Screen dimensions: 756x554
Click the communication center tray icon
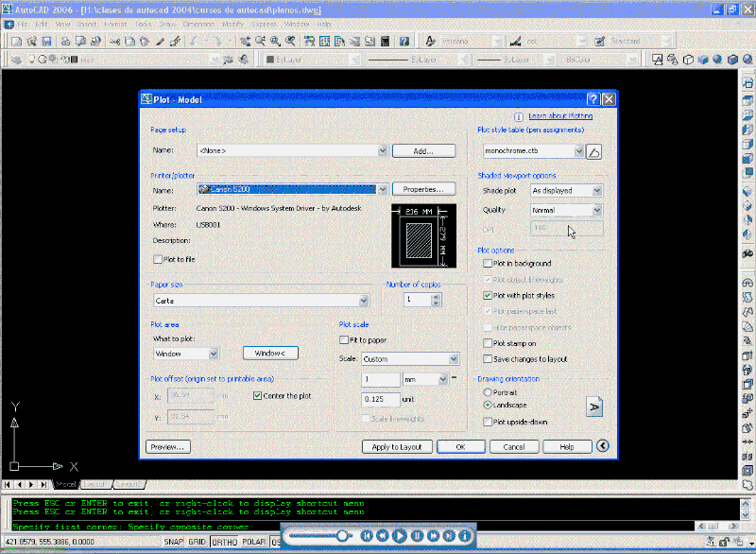[711, 542]
